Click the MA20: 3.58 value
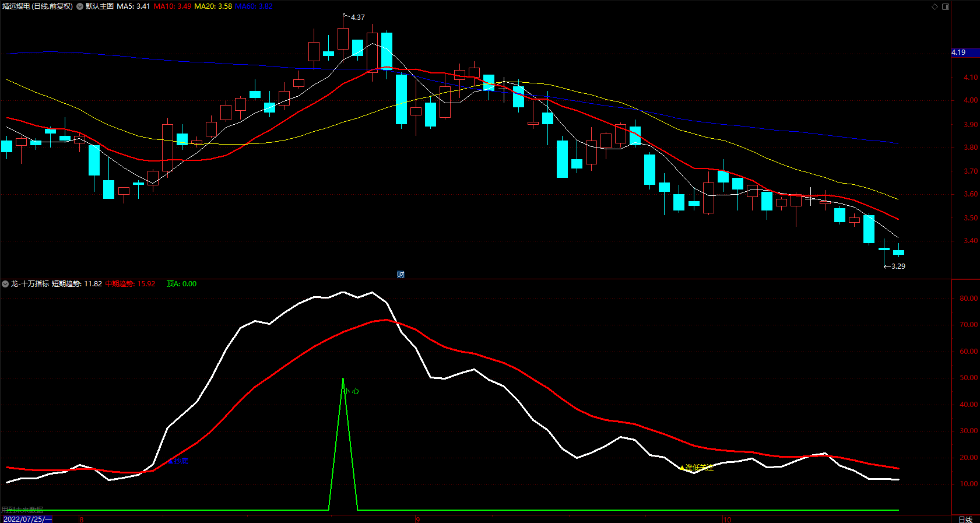This screenshot has width=980, height=523. coord(213,6)
